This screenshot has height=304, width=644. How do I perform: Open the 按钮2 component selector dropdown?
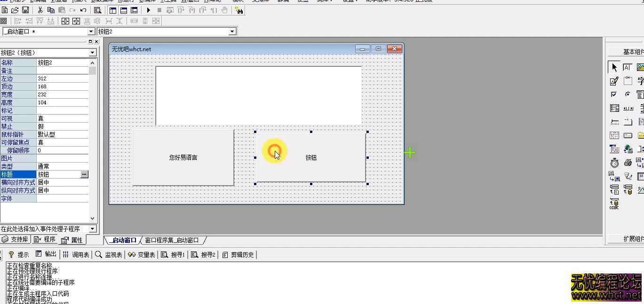[232, 31]
